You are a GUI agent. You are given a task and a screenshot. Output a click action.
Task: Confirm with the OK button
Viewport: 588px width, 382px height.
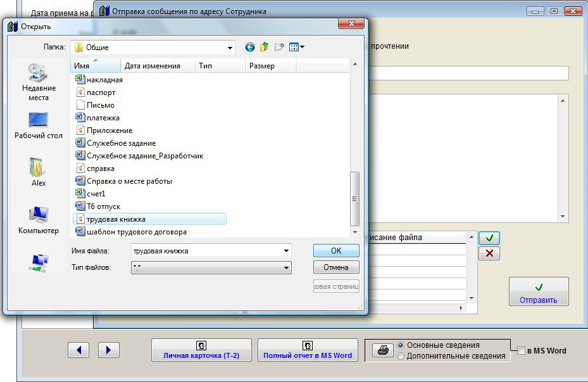[x=336, y=251]
